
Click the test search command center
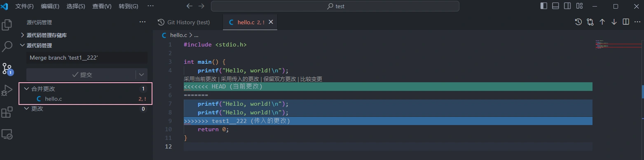pyautogui.click(x=335, y=6)
